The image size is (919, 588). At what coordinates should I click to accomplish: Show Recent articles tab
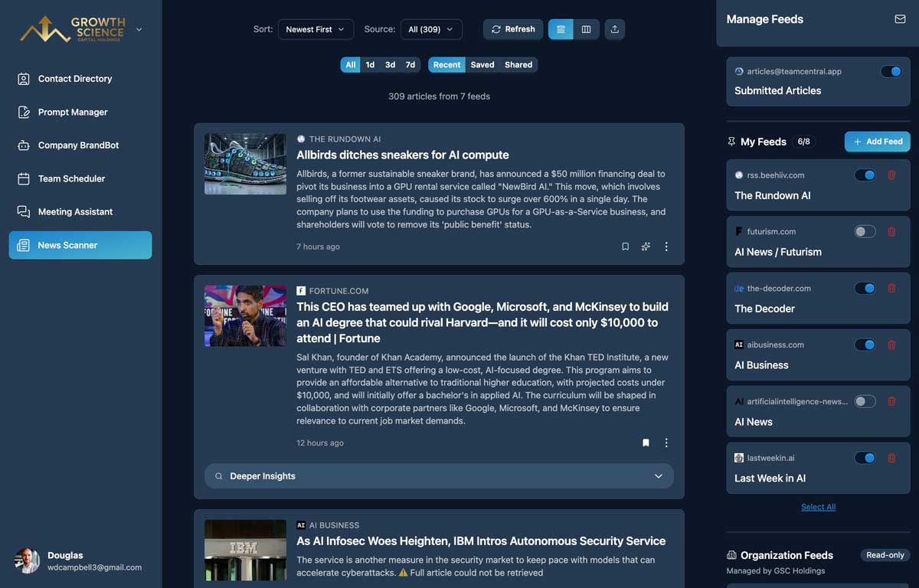(446, 65)
